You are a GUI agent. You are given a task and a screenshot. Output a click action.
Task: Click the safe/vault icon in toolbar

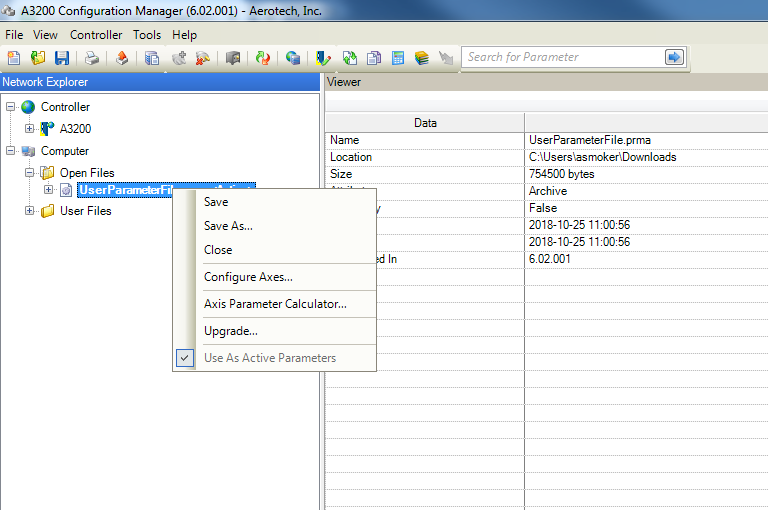tap(233, 58)
